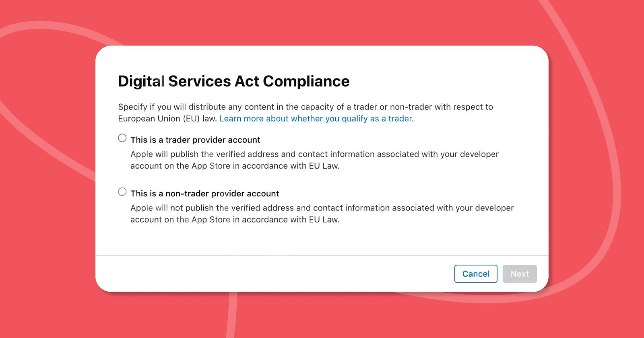Click the greyed-out Next button
Image resolution: width=644 pixels, height=338 pixels.
[x=520, y=274]
